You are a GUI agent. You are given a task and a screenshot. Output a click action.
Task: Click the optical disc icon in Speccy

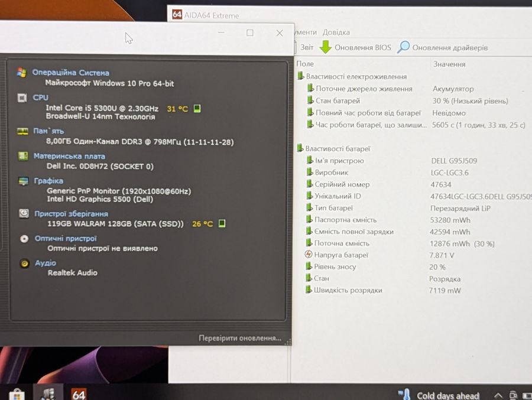(x=24, y=239)
